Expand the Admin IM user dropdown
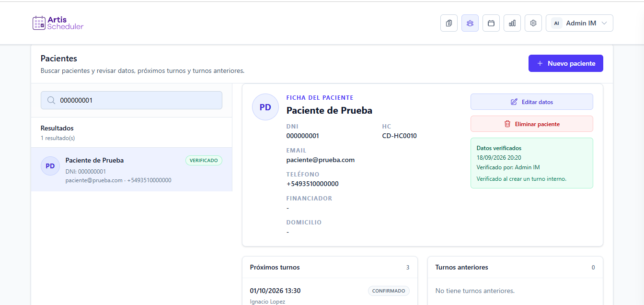Viewport: 644px width, 305px height. 579,23
